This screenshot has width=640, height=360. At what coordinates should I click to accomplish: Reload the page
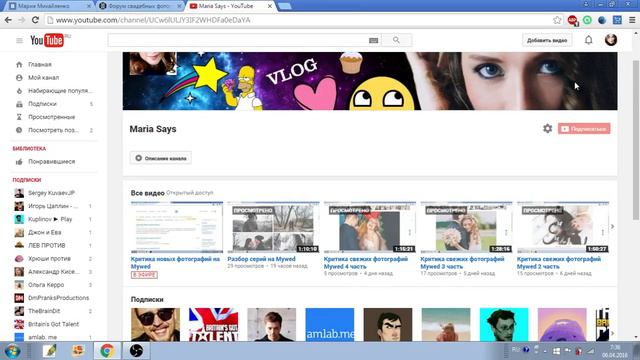[35, 20]
